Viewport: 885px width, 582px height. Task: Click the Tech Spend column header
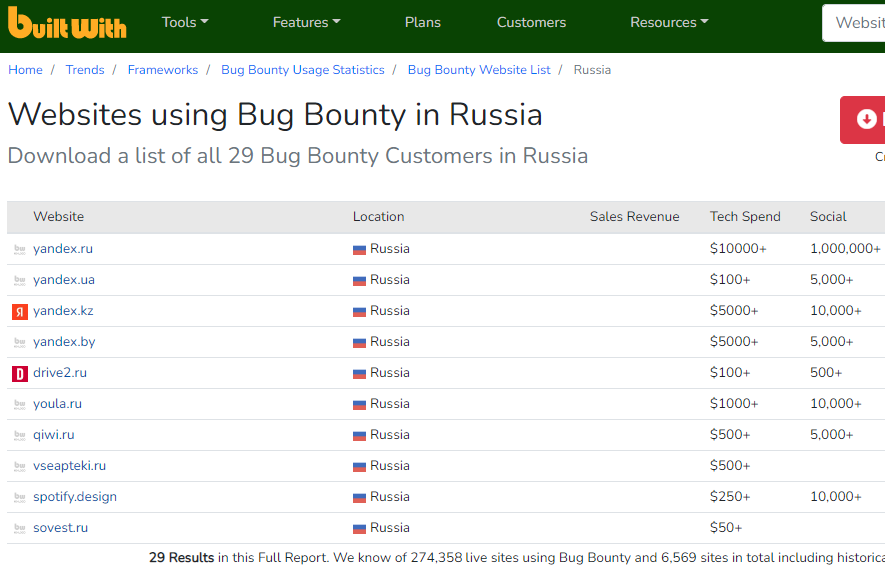(745, 217)
